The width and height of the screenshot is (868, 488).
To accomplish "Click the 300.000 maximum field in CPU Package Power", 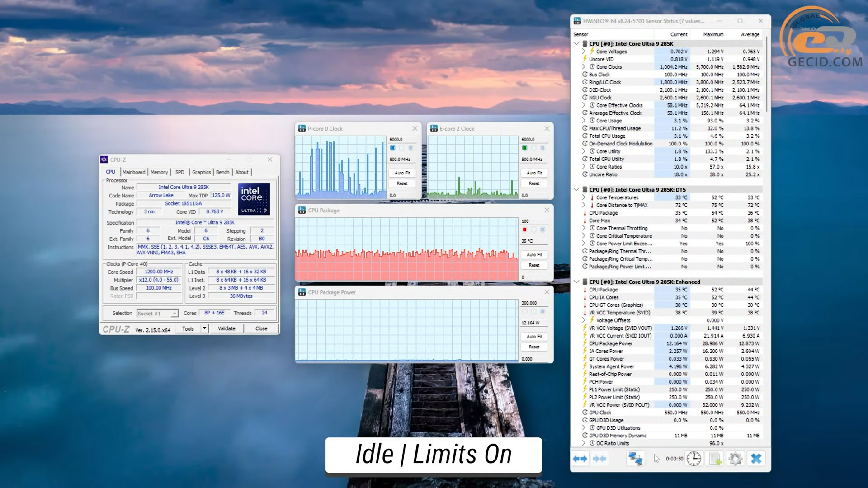I will (534, 303).
